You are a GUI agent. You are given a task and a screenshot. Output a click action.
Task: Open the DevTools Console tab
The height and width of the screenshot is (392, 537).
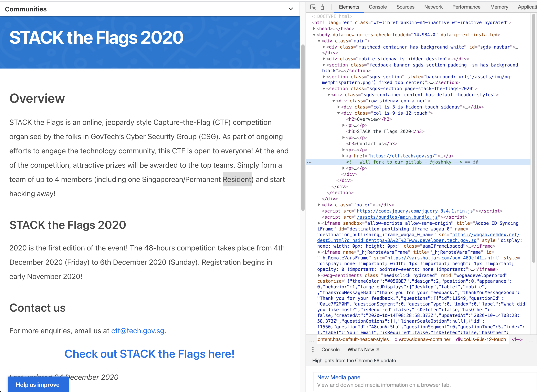(x=378, y=7)
